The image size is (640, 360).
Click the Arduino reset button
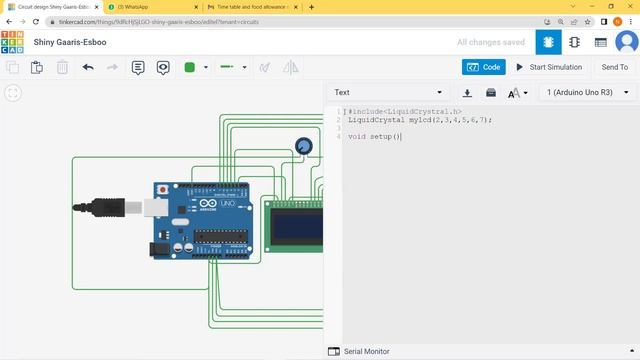point(162,189)
